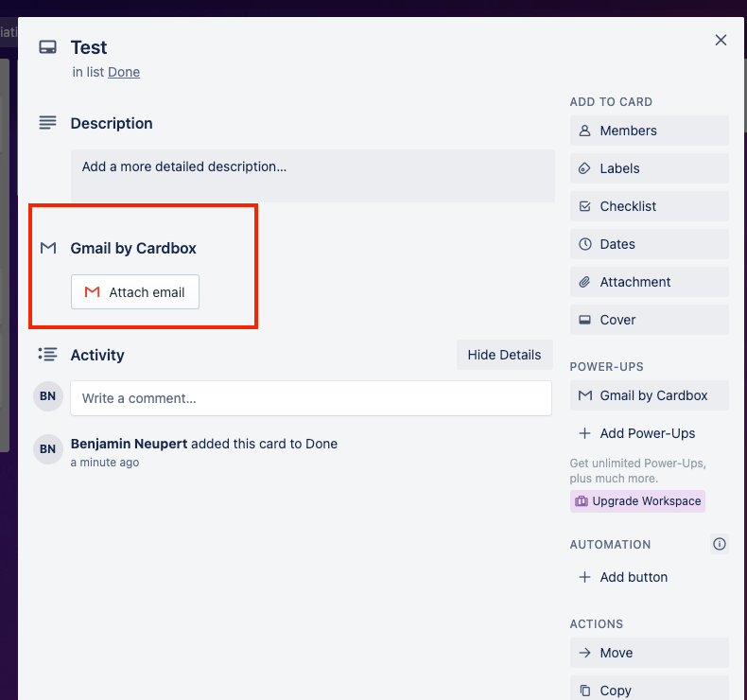Click the card icon beside Test title
This screenshot has width=747, height=700.
pyautogui.click(x=47, y=47)
